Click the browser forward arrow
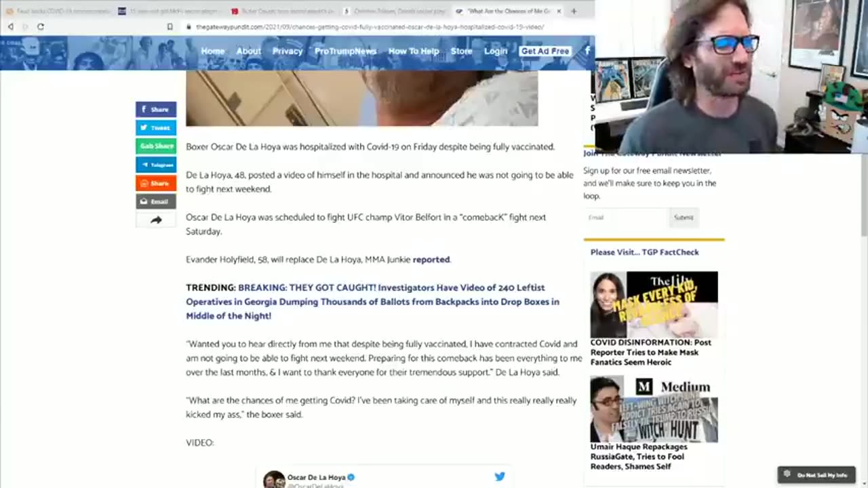The width and height of the screenshot is (868, 488). [25, 26]
